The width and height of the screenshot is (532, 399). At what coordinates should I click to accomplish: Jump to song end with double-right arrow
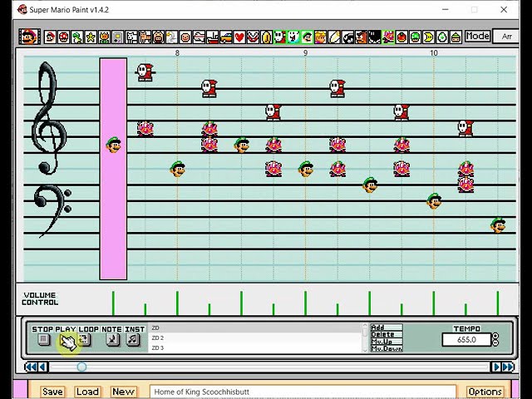[508, 367]
